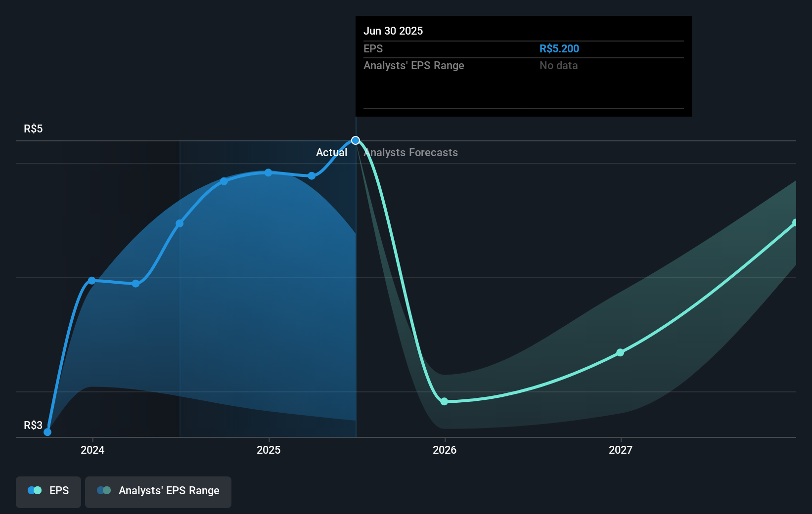The image size is (812, 514).
Task: Click the EPS data point at 2025 start
Action: 268,172
